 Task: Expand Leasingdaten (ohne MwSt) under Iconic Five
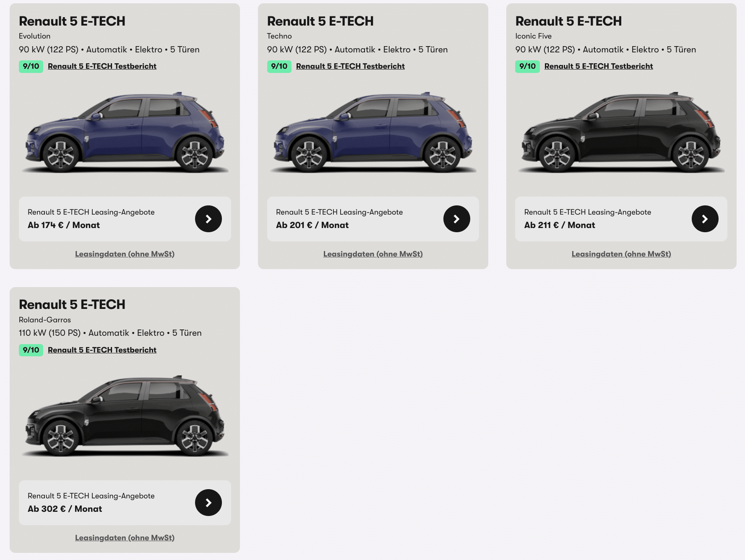click(621, 254)
